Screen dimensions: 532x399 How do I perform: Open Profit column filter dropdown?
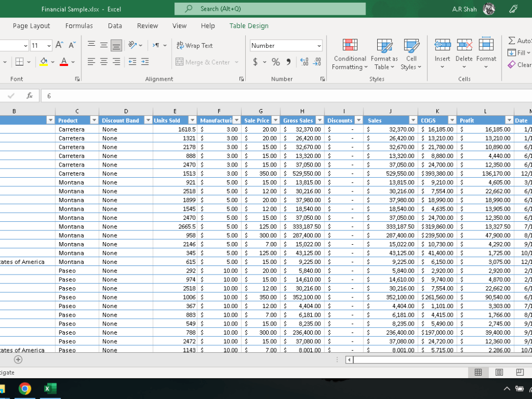(x=509, y=120)
